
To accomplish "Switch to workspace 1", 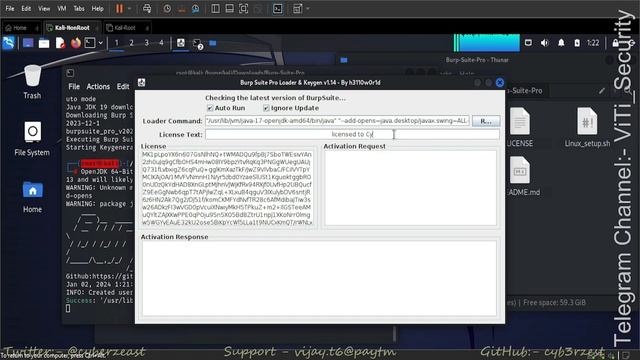I will coord(117,43).
